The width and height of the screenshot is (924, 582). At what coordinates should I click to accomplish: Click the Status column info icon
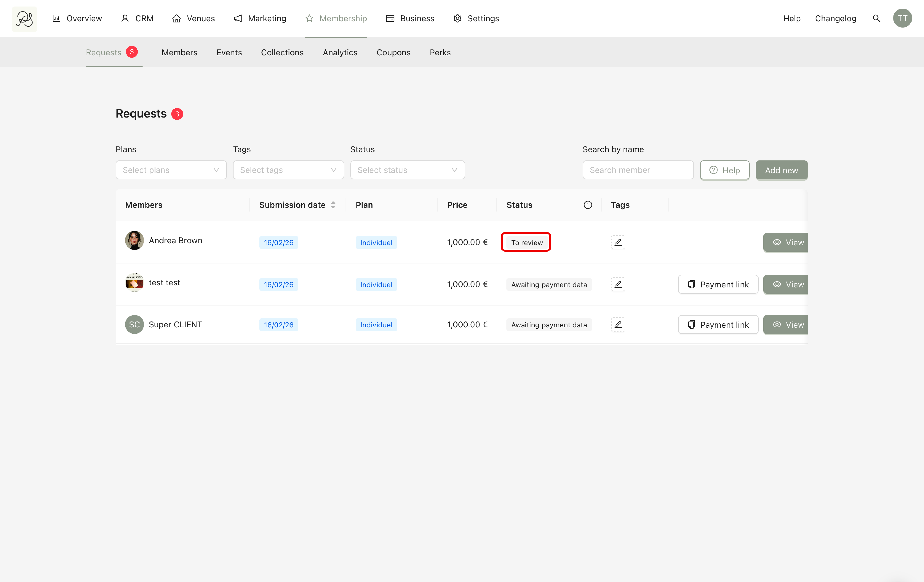pyautogui.click(x=588, y=205)
